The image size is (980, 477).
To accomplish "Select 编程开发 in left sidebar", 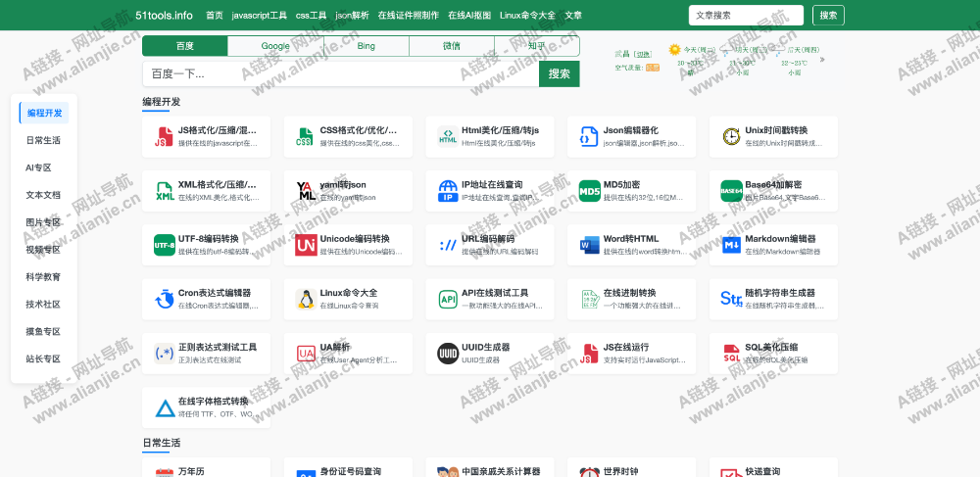I will [44, 113].
